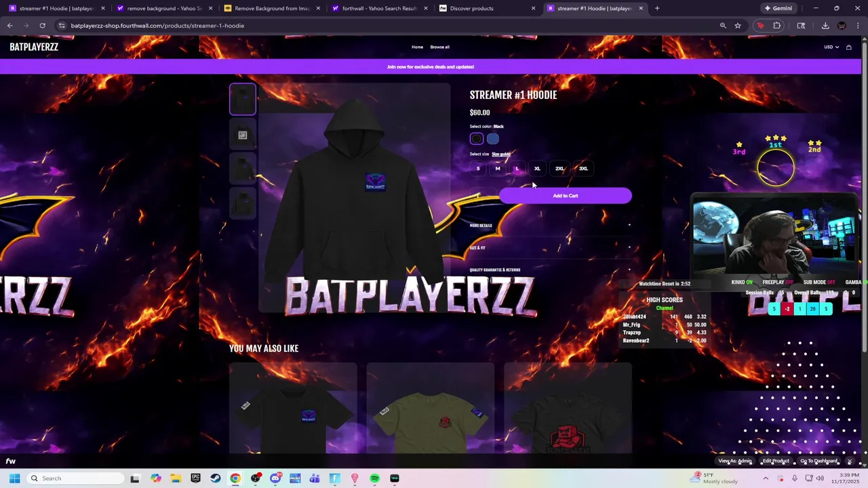Viewport: 868px width, 488px height.
Task: Click the red Tp extension icon
Action: [x=760, y=25]
